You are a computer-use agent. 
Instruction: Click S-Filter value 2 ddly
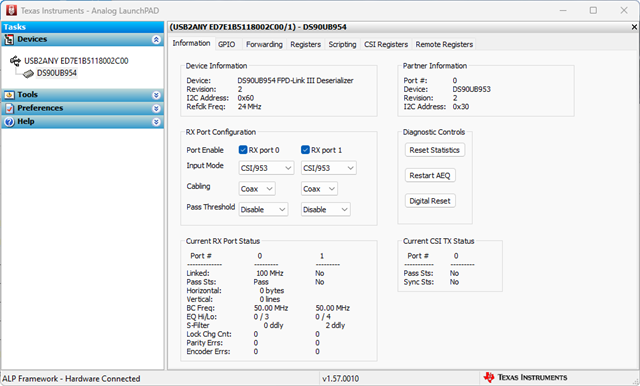click(x=335, y=326)
